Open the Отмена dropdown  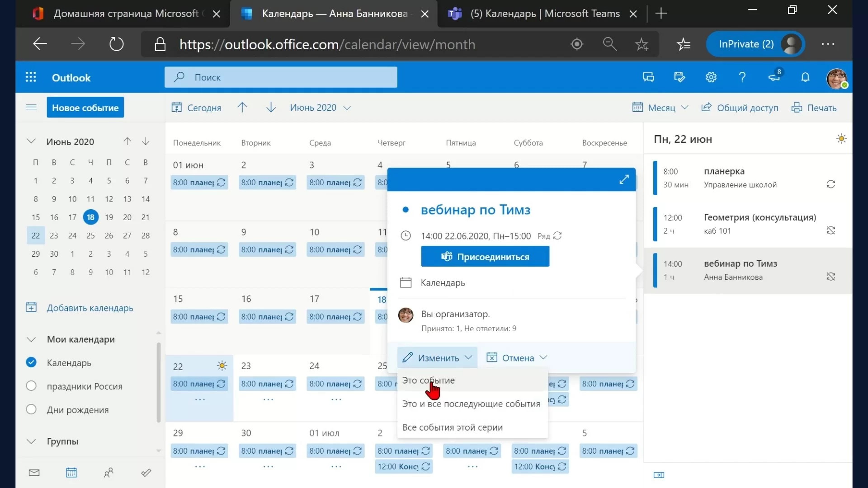coord(517,358)
